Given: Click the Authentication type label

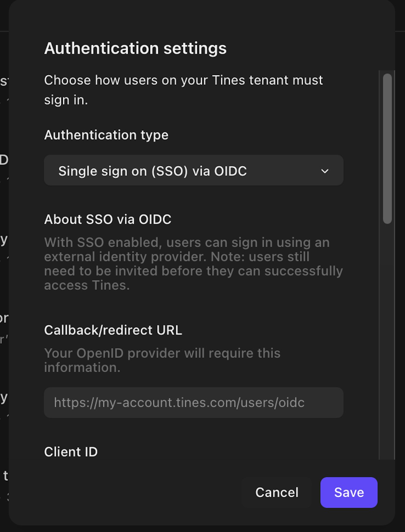Looking at the screenshot, I should tap(106, 135).
